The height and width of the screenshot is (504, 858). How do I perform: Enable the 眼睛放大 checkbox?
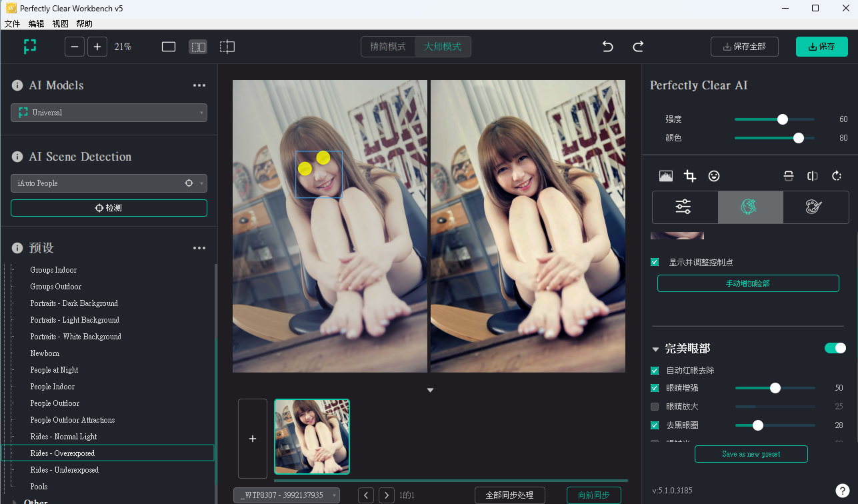point(655,406)
